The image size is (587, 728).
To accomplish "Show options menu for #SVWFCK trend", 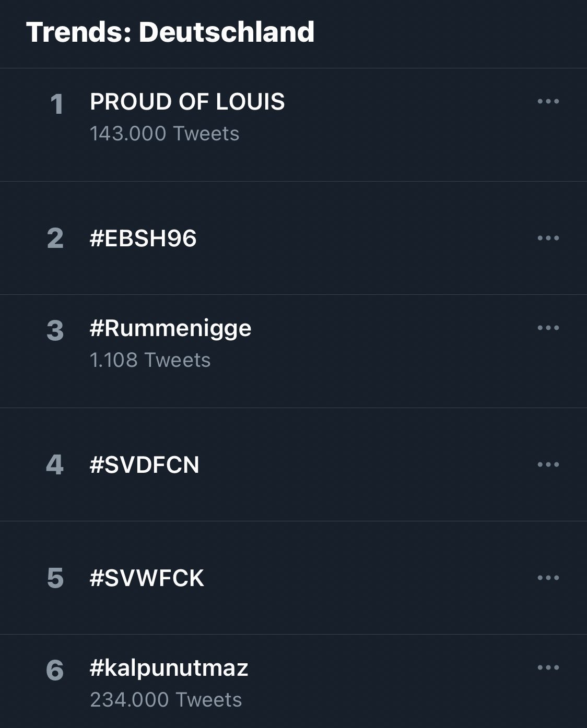I will [x=548, y=578].
